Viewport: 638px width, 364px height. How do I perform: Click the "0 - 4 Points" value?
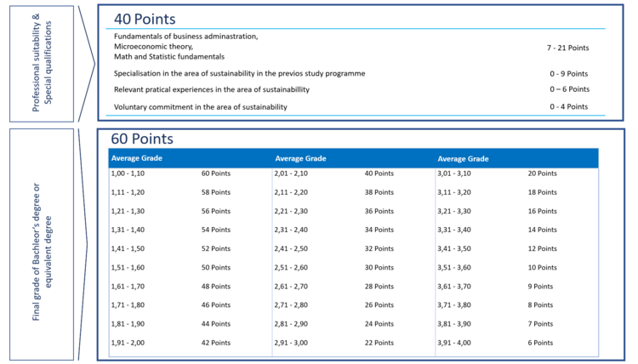568,107
